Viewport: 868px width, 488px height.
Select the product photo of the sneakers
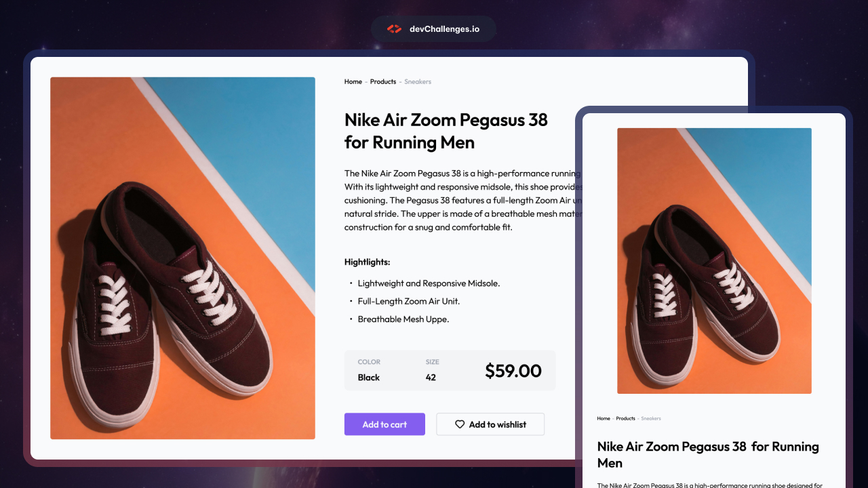tap(182, 258)
